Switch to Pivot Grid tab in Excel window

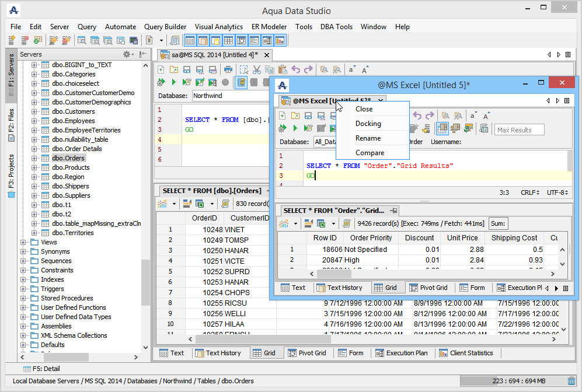[x=428, y=288]
